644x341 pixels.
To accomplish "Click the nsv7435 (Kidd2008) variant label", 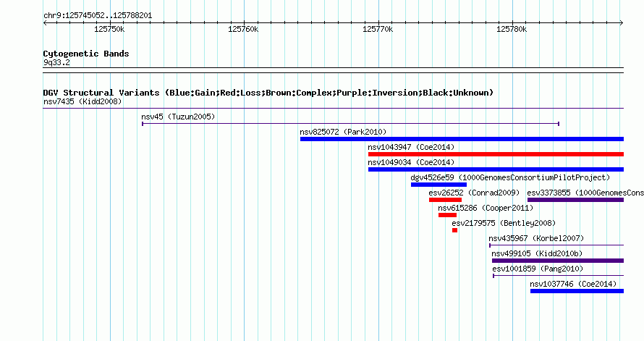I will point(82,101).
